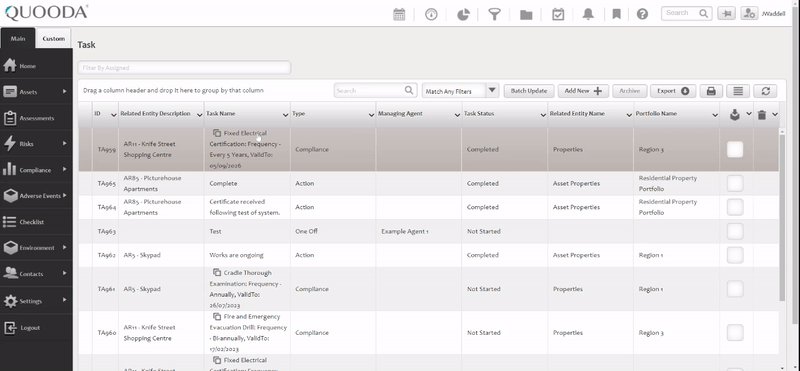This screenshot has width=800, height=371.
Task: Open the ID column filter arrow
Action: pyautogui.click(x=113, y=115)
